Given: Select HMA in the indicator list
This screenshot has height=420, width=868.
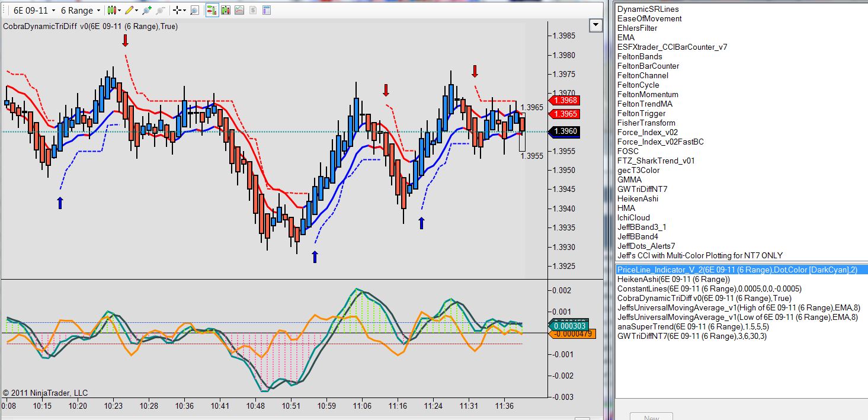Looking at the screenshot, I should pyautogui.click(x=626, y=208).
